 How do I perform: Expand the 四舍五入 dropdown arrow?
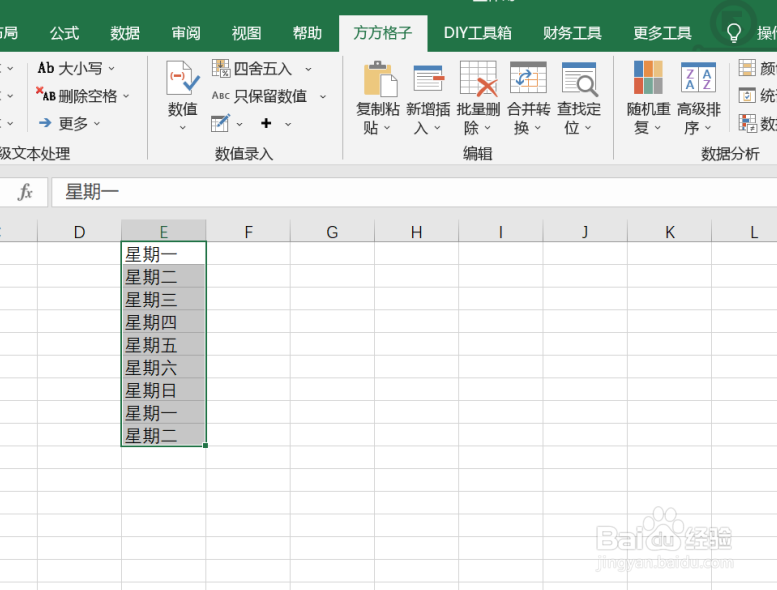coord(308,69)
